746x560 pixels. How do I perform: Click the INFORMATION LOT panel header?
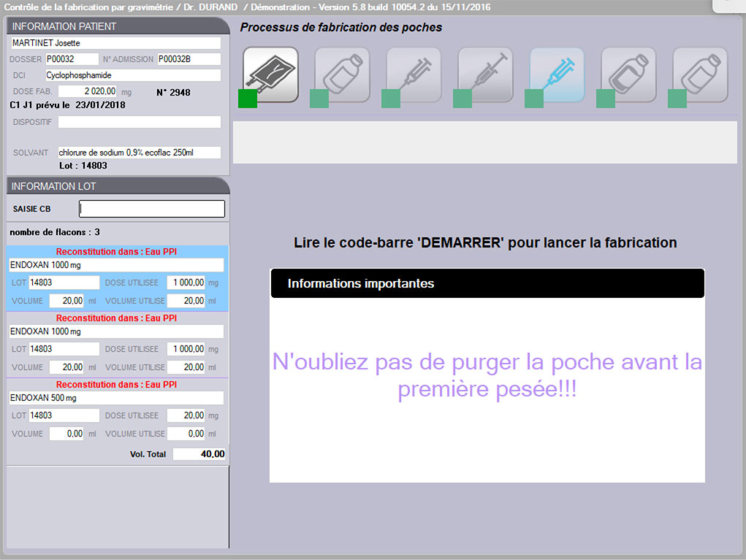coord(117,186)
